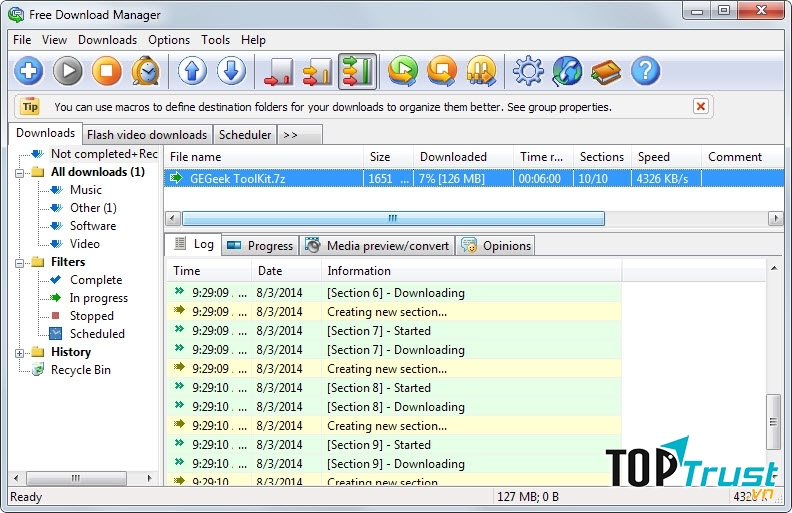Click the globe dial connection icon
This screenshot has width=792, height=513.
point(567,71)
